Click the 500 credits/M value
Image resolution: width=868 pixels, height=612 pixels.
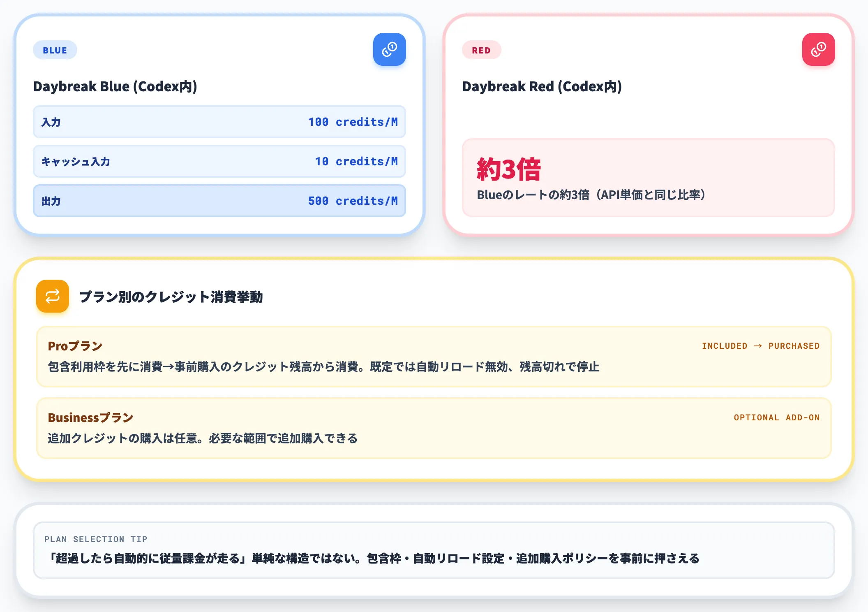click(x=353, y=201)
